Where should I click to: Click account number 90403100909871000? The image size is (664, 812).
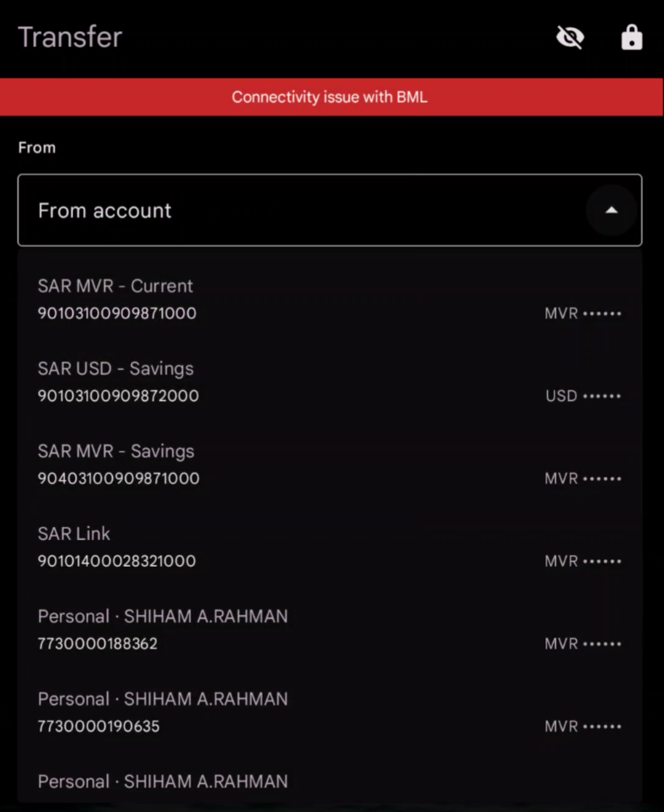(119, 479)
